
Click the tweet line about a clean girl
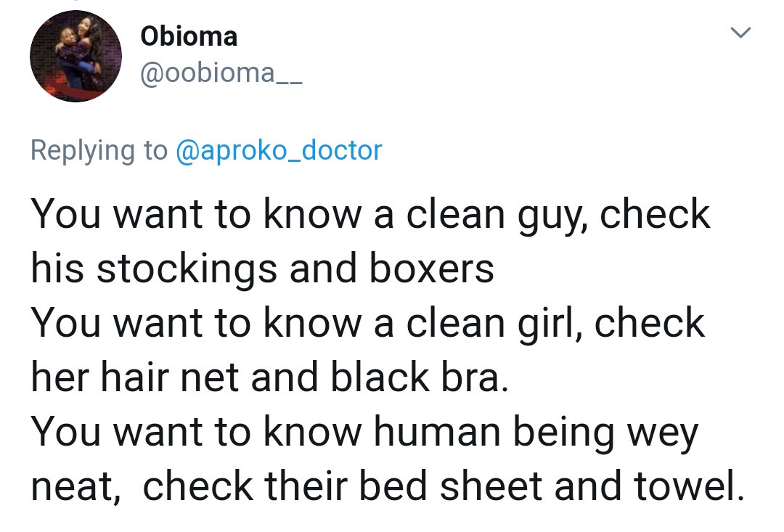(x=367, y=323)
